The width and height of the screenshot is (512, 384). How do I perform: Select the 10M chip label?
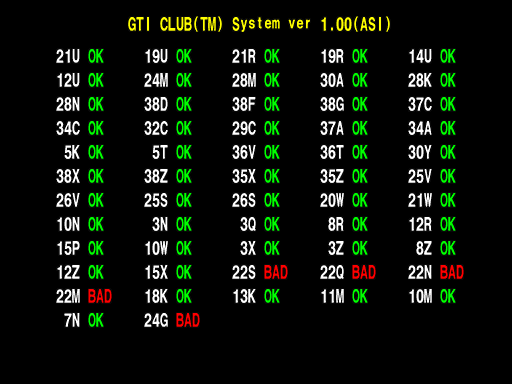coord(420,296)
